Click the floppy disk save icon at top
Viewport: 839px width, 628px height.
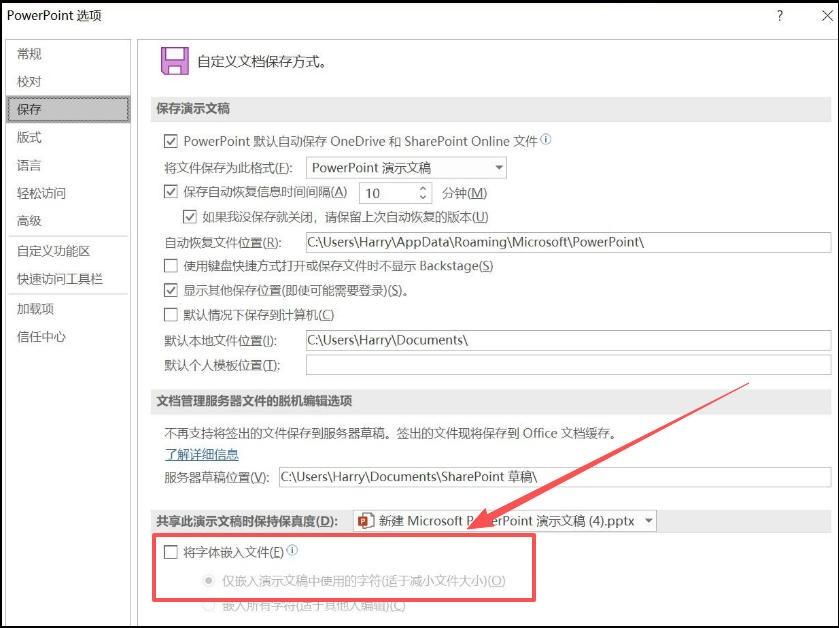point(173,60)
